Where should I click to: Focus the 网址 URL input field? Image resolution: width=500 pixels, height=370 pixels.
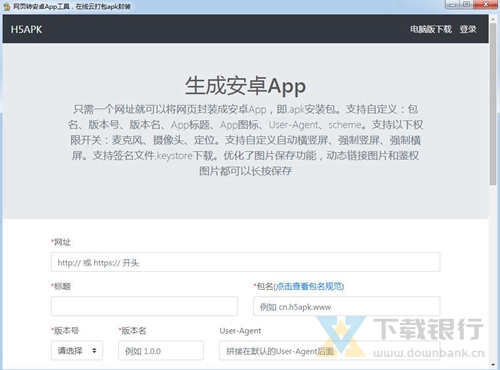(245, 262)
